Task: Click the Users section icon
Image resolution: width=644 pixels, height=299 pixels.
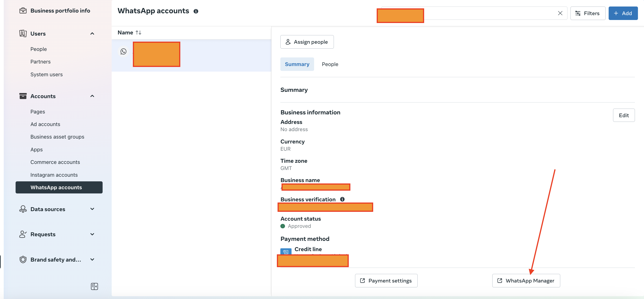Action: click(23, 33)
